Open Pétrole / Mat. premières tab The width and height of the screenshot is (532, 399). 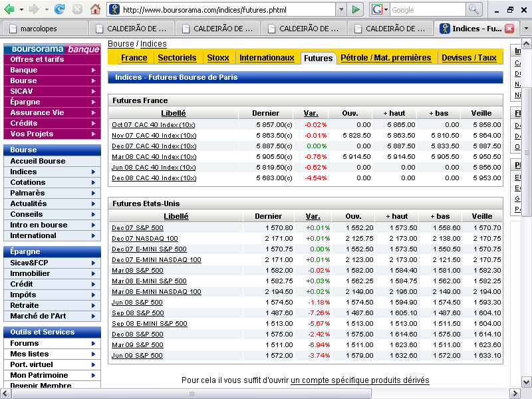[386, 58]
